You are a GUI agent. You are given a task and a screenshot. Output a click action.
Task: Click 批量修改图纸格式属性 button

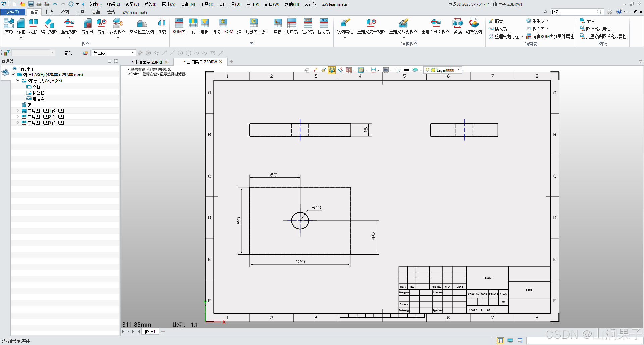click(603, 37)
